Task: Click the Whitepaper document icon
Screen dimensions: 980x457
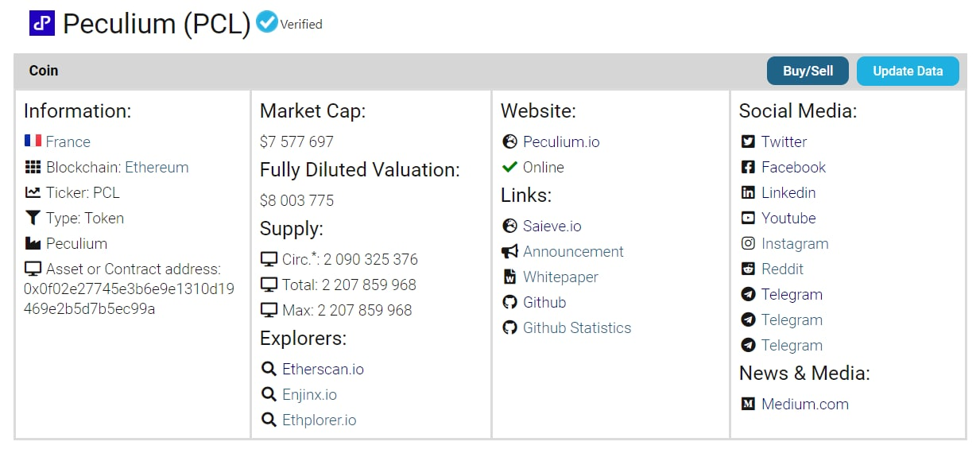Action: [x=510, y=277]
